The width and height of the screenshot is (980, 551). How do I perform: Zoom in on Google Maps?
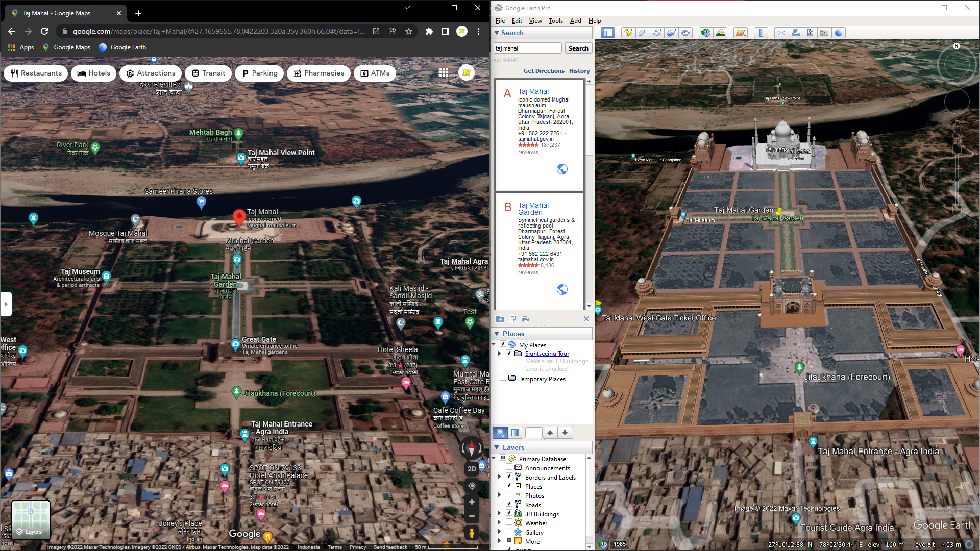472,502
